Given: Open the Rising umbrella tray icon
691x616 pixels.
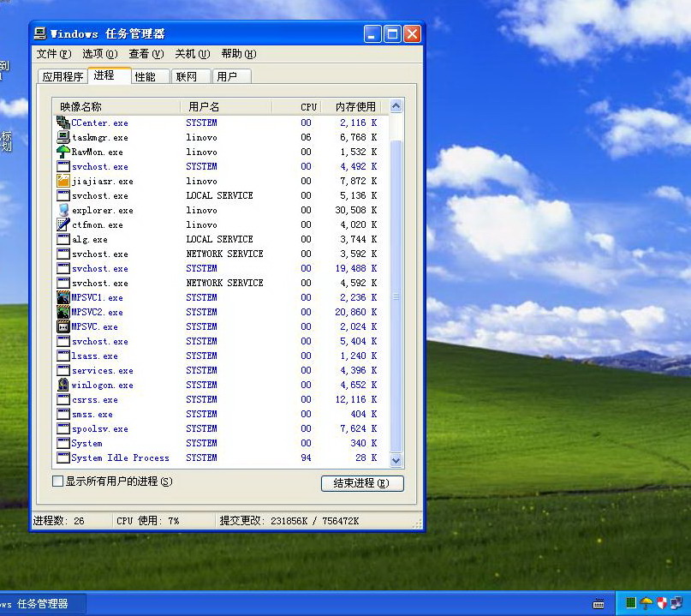Looking at the screenshot, I should coord(646,603).
